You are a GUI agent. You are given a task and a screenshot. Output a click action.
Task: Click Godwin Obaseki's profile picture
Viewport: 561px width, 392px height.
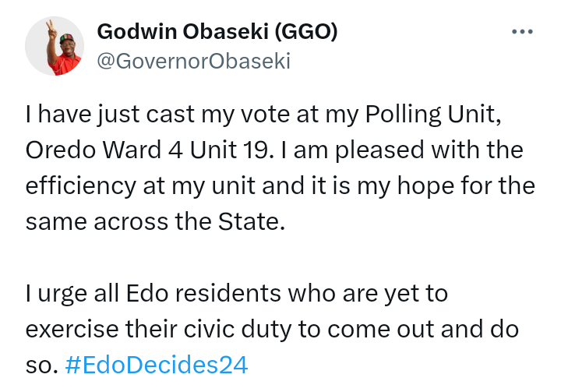[55, 46]
